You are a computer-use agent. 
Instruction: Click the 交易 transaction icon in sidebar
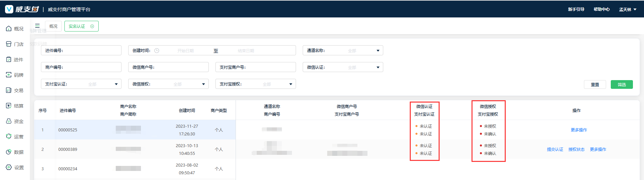9,91
